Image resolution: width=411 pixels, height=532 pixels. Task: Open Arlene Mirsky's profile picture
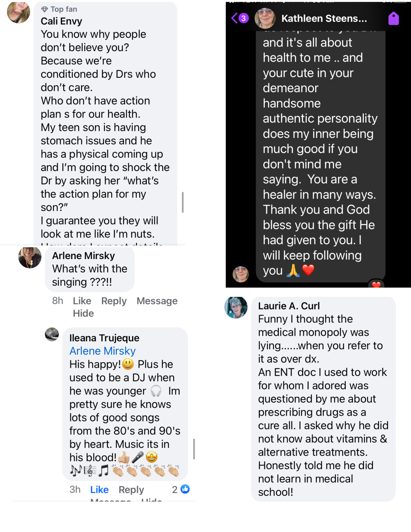coord(30,257)
